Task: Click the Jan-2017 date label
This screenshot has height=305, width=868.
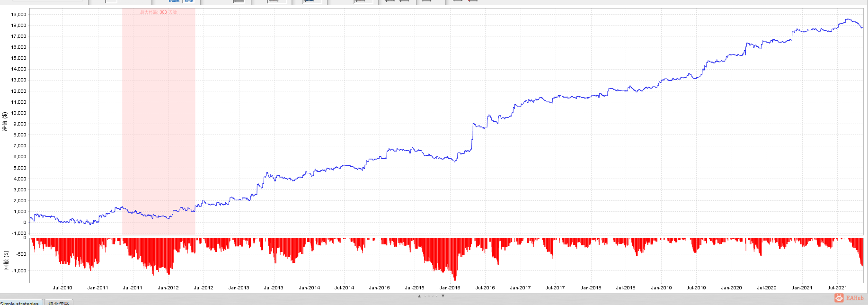Action: tap(520, 288)
